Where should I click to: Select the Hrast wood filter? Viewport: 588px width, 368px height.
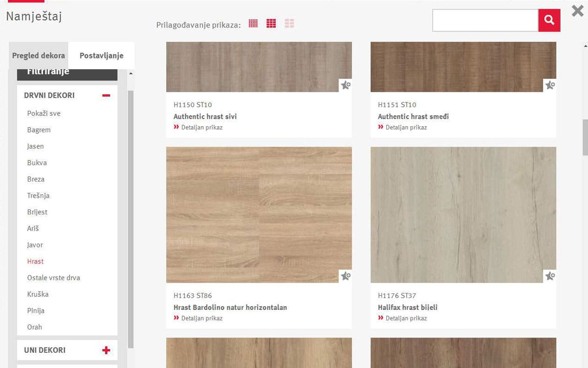[x=35, y=262]
